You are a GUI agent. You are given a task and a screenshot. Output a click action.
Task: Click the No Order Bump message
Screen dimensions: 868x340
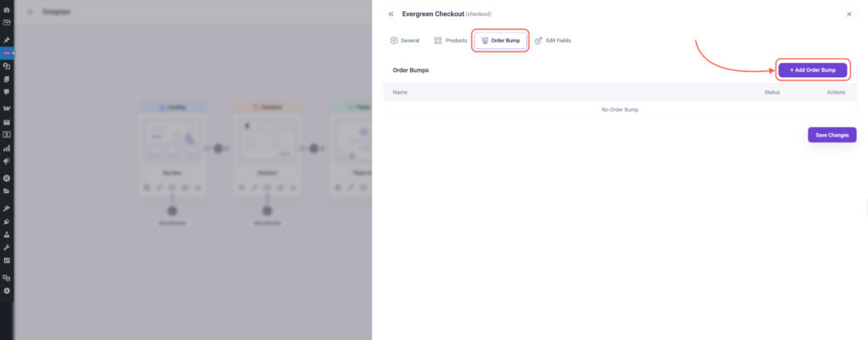coord(620,109)
